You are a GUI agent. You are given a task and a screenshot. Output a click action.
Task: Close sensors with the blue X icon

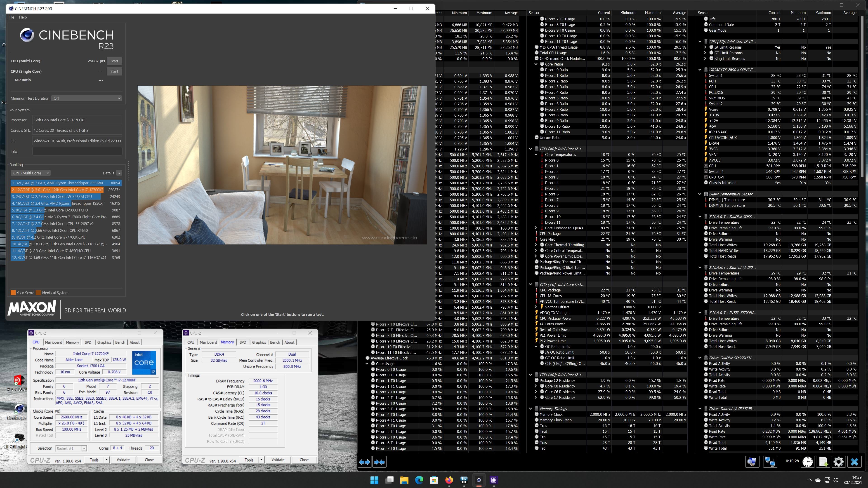point(854,461)
